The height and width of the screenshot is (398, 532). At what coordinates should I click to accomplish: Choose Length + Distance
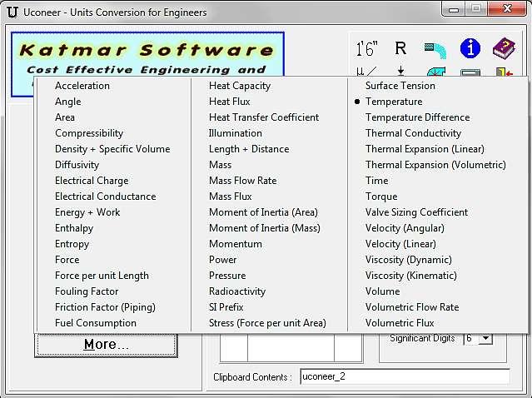[249, 149]
